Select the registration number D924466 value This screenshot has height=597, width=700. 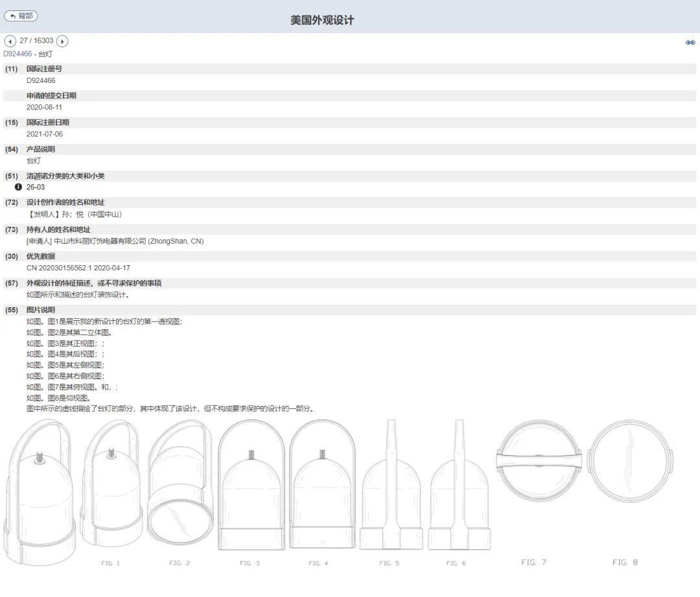pos(41,81)
